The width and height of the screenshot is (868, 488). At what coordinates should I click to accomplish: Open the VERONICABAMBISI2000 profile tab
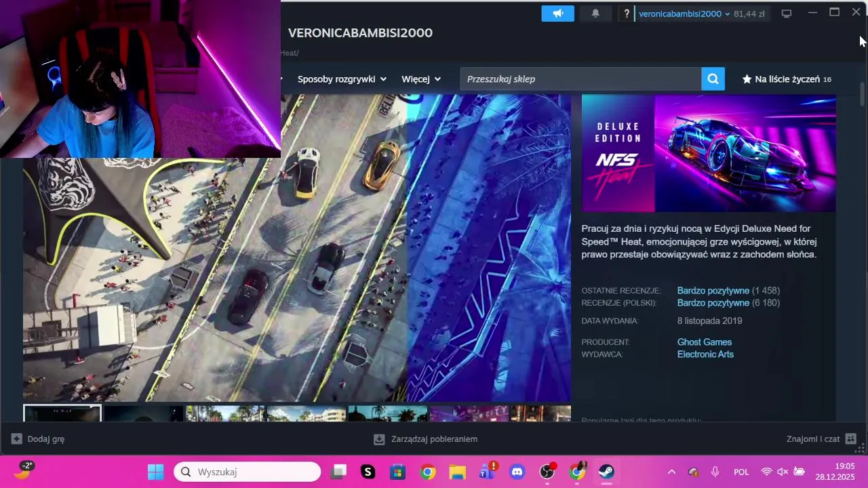point(360,33)
